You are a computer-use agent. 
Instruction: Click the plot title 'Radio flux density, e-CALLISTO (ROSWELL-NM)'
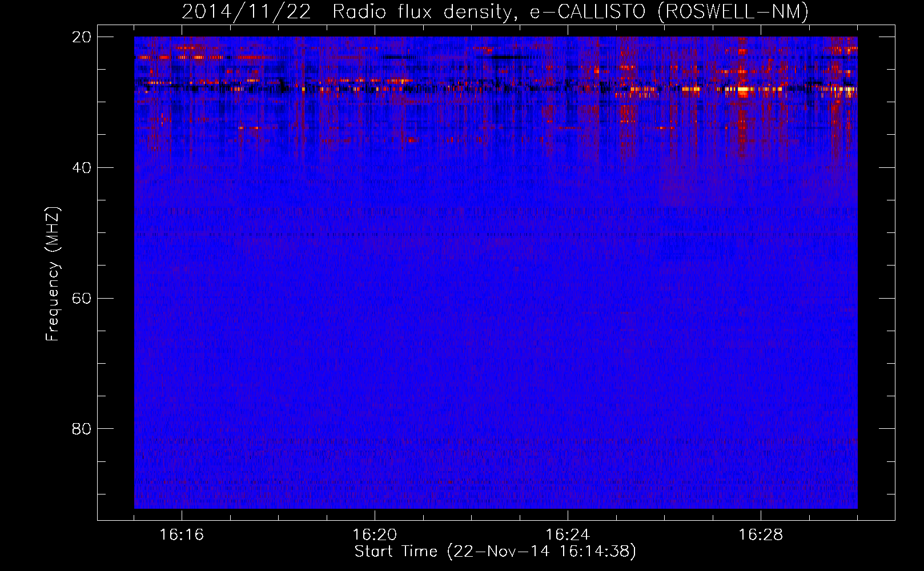pyautogui.click(x=571, y=12)
